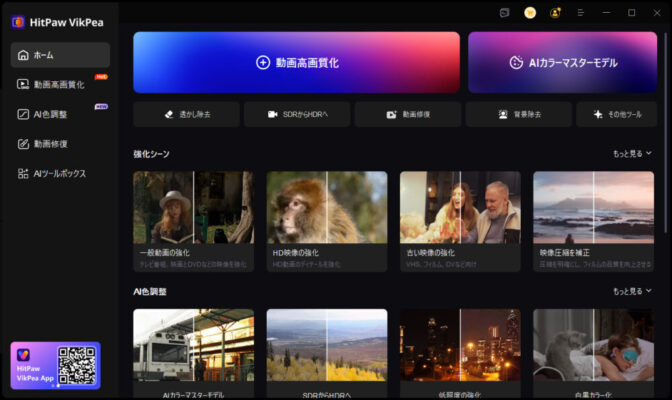Click the AIカラーマスターモデル banner button

pyautogui.click(x=562, y=63)
